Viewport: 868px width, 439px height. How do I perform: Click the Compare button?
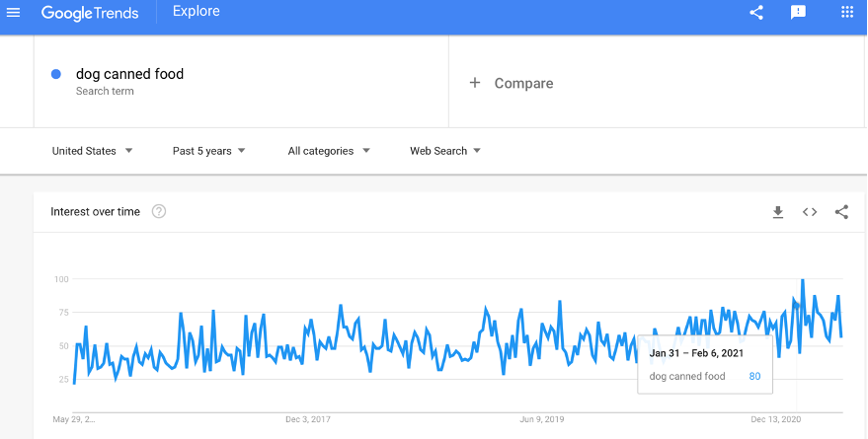[511, 83]
